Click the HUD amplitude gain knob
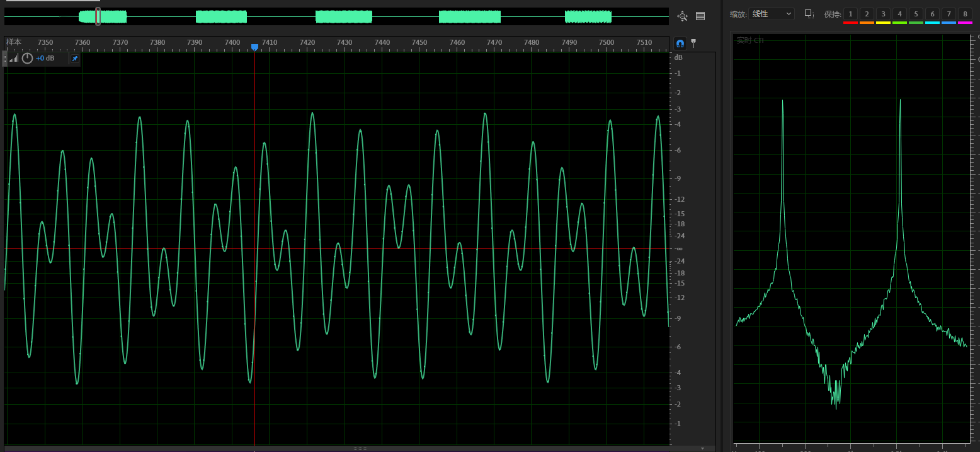Viewport: 980px width, 452px height. pyautogui.click(x=27, y=59)
